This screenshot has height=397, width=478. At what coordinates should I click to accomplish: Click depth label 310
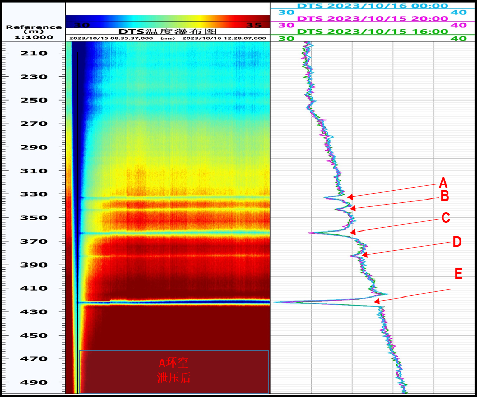[x=34, y=171]
